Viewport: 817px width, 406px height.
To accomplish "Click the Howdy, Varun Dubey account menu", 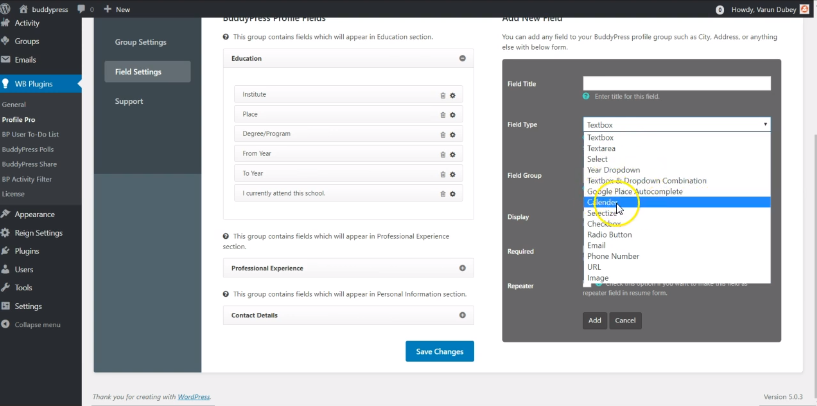I will [x=763, y=9].
